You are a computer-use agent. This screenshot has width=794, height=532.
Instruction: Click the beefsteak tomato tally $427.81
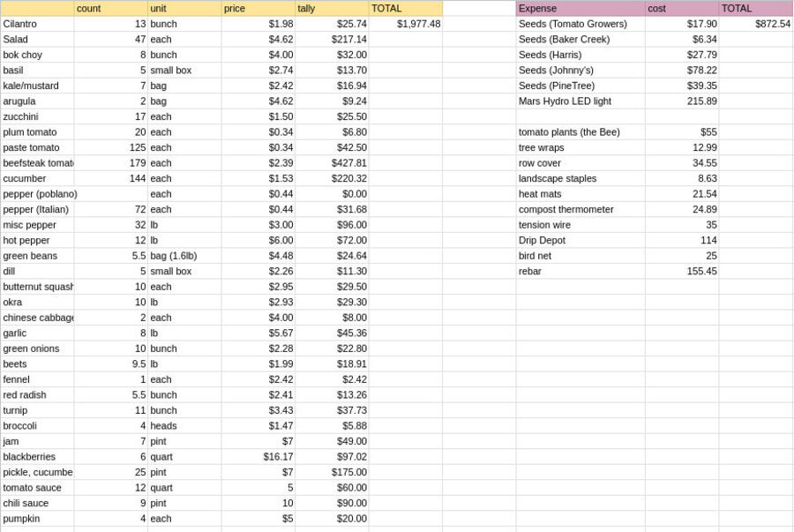332,162
